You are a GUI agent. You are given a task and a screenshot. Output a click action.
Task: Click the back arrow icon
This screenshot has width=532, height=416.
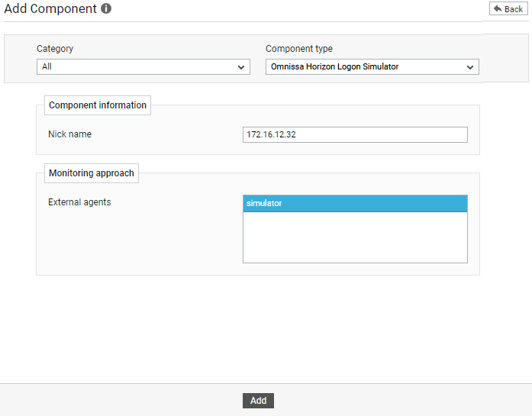tap(498, 9)
